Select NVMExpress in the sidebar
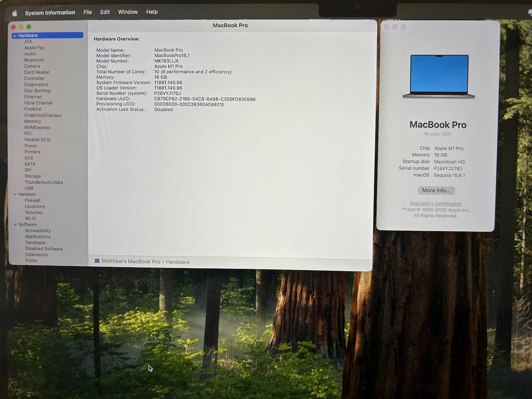532x399 pixels. pos(37,128)
